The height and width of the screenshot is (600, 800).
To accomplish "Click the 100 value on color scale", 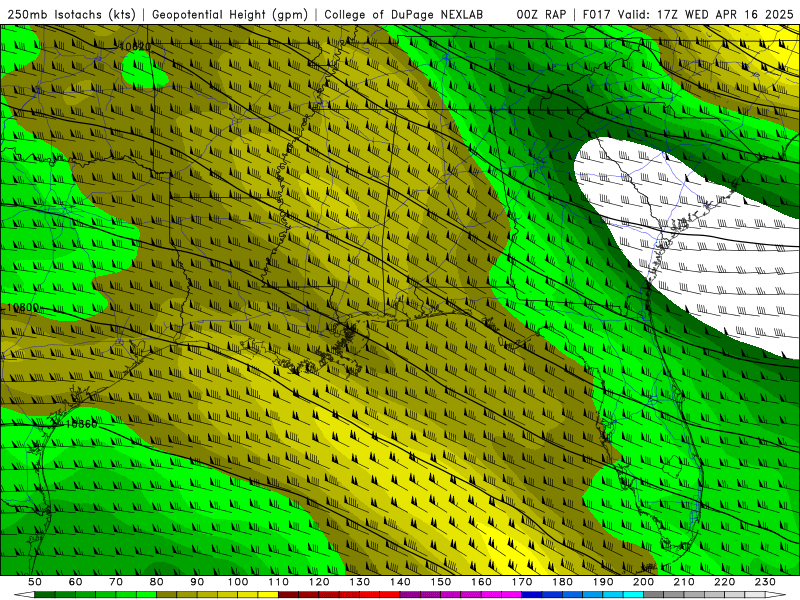I will pyautogui.click(x=238, y=582).
